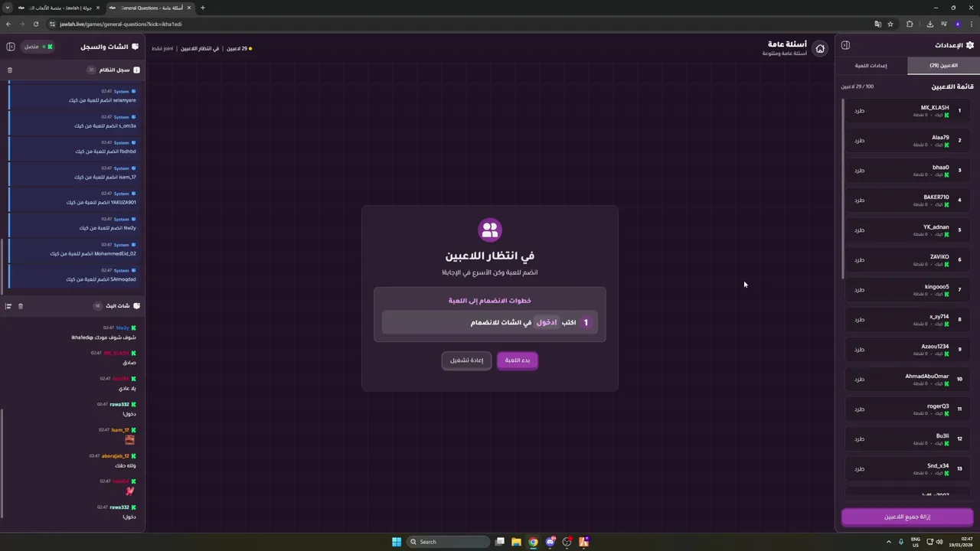Click the ENG US language indicator
Screen dimensions: 980x551
(x=916, y=542)
